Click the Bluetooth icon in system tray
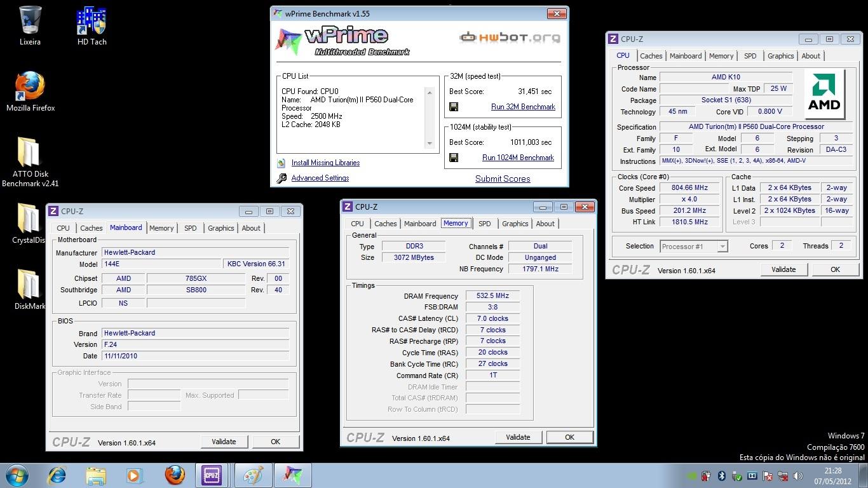The image size is (868, 488). tap(722, 475)
